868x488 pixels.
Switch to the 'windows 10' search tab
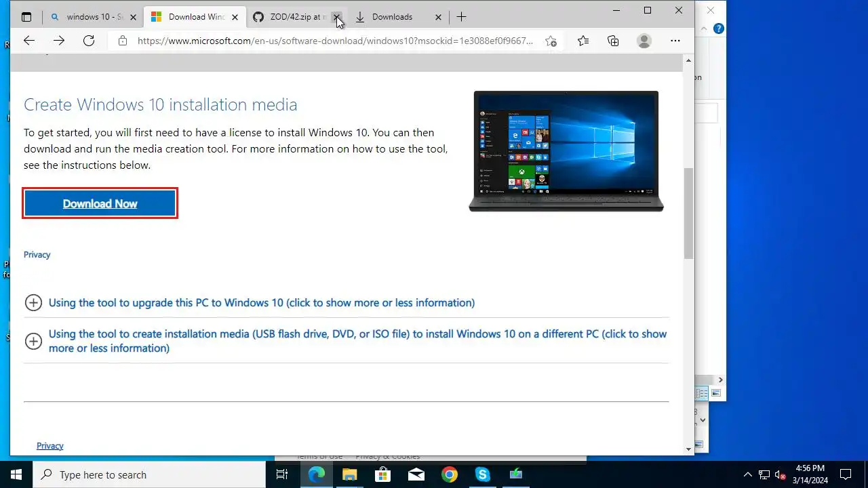pyautogui.click(x=93, y=17)
